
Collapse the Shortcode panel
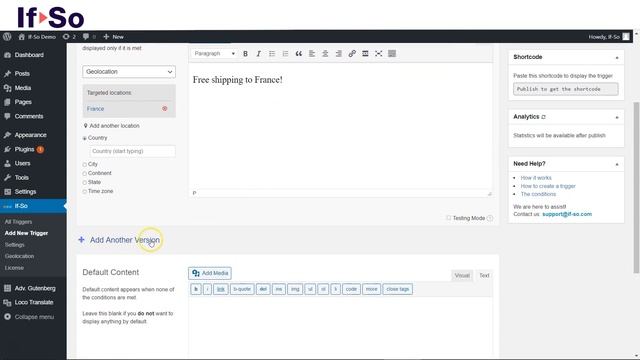(617, 58)
